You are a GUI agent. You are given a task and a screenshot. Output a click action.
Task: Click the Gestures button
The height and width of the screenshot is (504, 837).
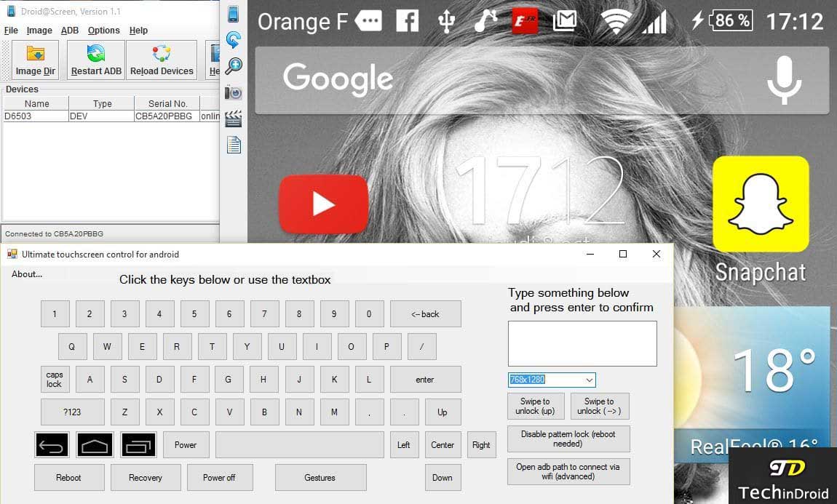click(x=320, y=477)
